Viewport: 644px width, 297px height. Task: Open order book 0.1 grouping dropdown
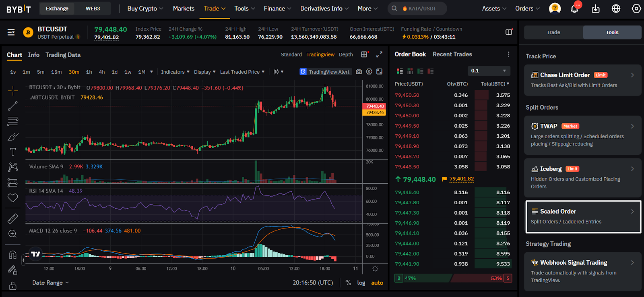[x=489, y=71]
